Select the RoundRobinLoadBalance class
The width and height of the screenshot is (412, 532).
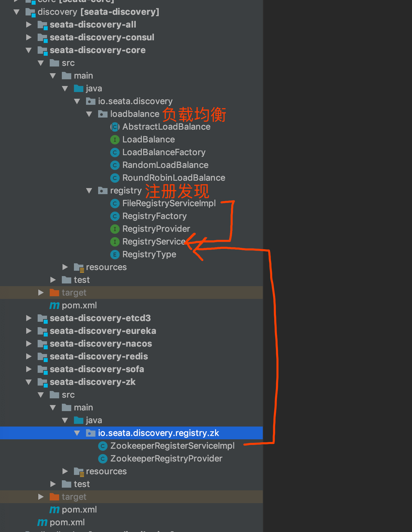(x=173, y=178)
